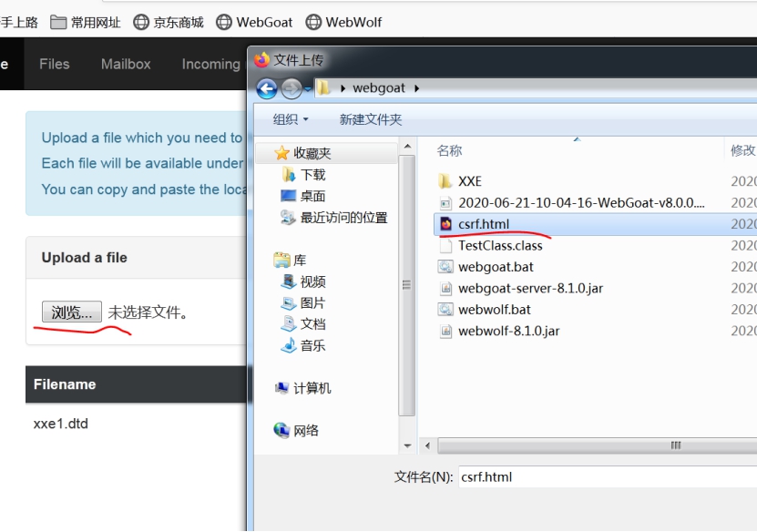757x532 pixels.
Task: Open 文档 library in sidebar
Action: coord(303,324)
